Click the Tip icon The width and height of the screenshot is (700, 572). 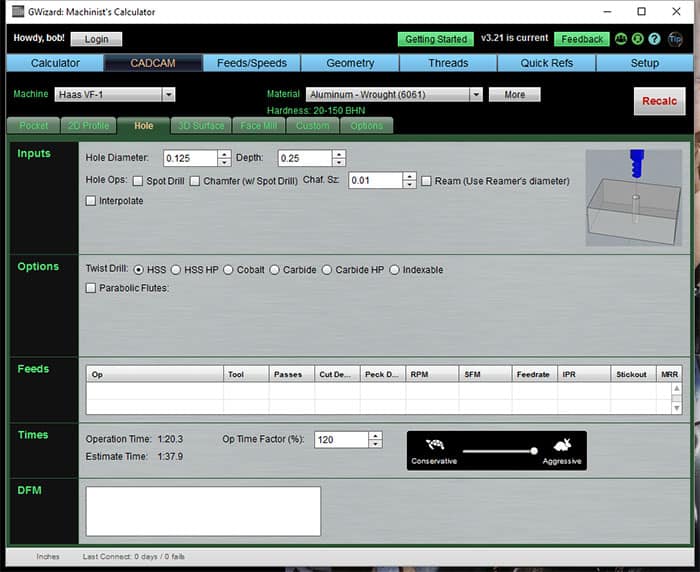675,39
